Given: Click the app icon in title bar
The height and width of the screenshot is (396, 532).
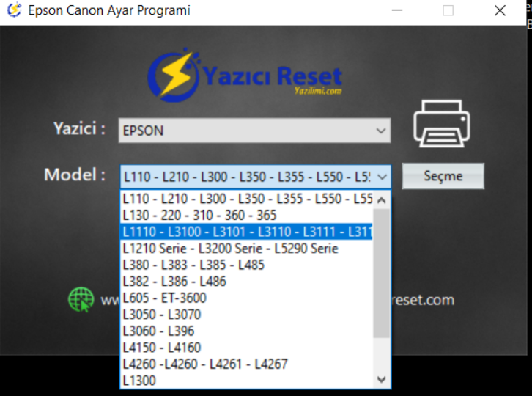Looking at the screenshot, I should tap(14, 10).
